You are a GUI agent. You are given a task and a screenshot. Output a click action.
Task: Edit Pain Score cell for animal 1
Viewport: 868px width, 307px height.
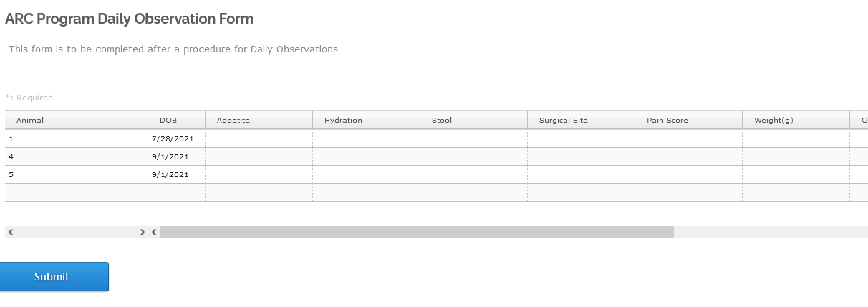pos(689,138)
